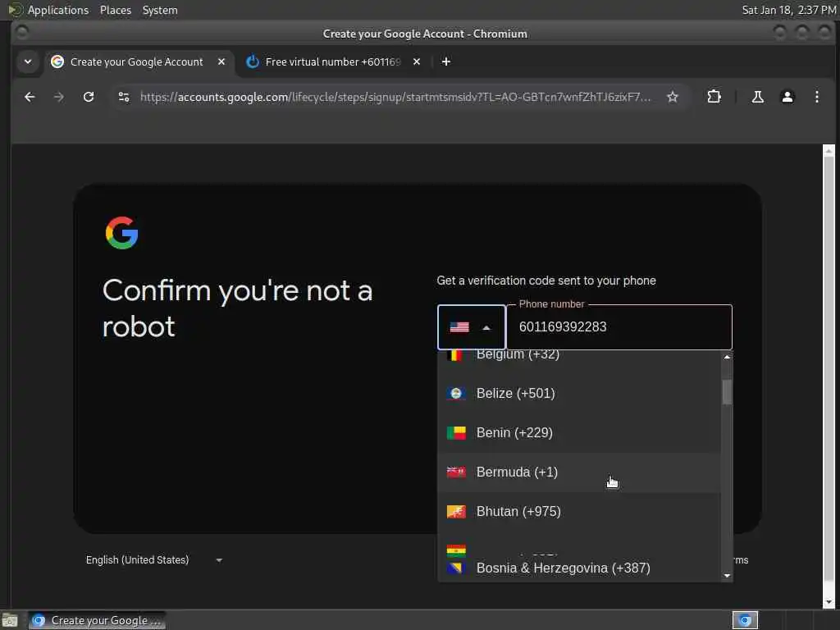Reload the current page
Viewport: 840px width, 630px height.
pos(89,97)
